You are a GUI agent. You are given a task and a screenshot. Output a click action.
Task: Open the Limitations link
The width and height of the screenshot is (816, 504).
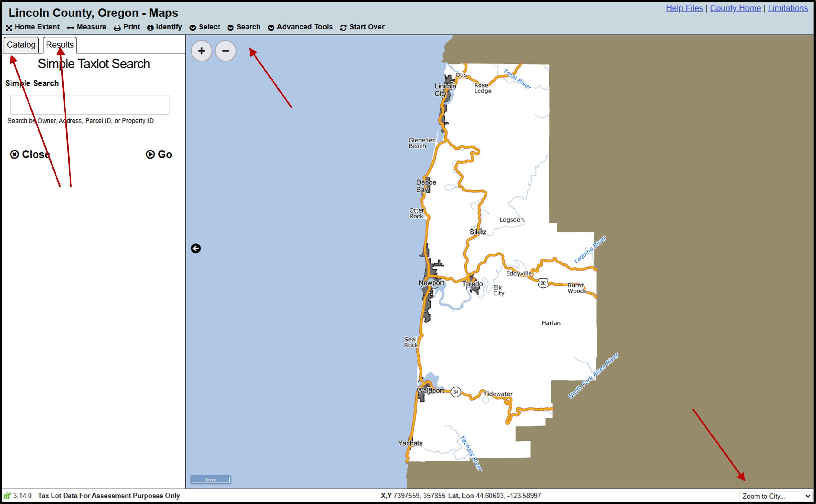pos(788,8)
